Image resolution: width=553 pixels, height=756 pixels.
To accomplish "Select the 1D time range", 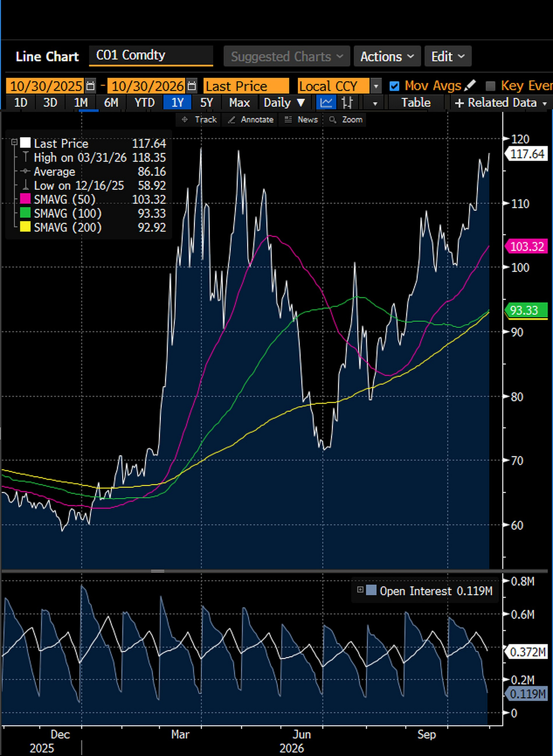I will tap(21, 103).
